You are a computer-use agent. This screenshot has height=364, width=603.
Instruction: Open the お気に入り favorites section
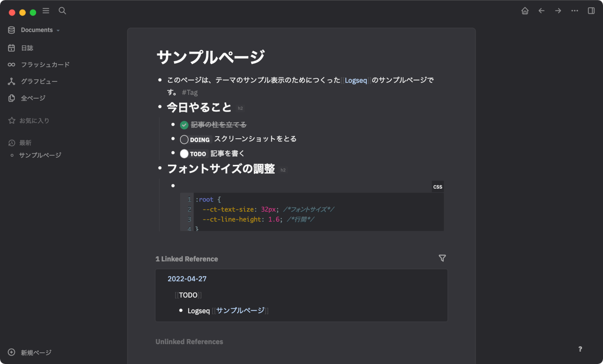tap(34, 120)
